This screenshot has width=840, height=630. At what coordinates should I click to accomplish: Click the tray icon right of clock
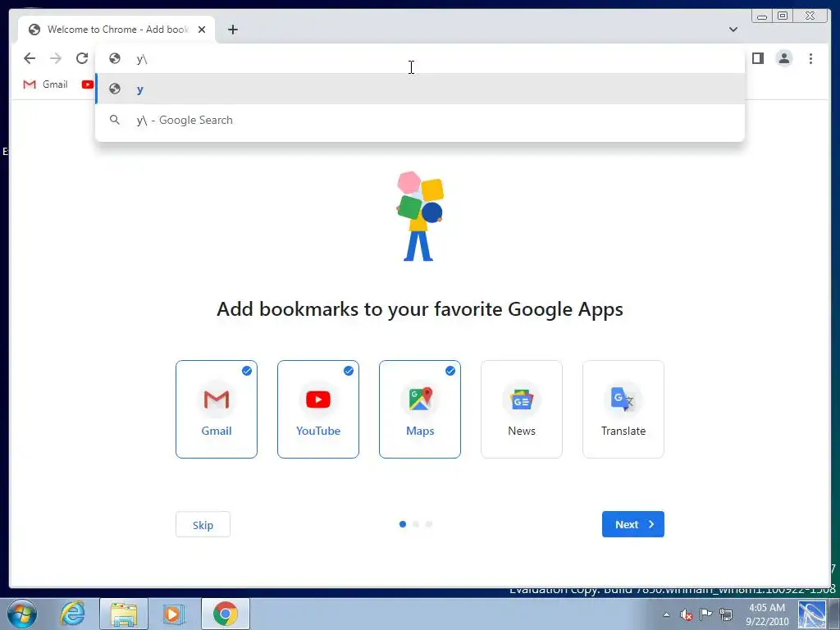pyautogui.click(x=812, y=614)
